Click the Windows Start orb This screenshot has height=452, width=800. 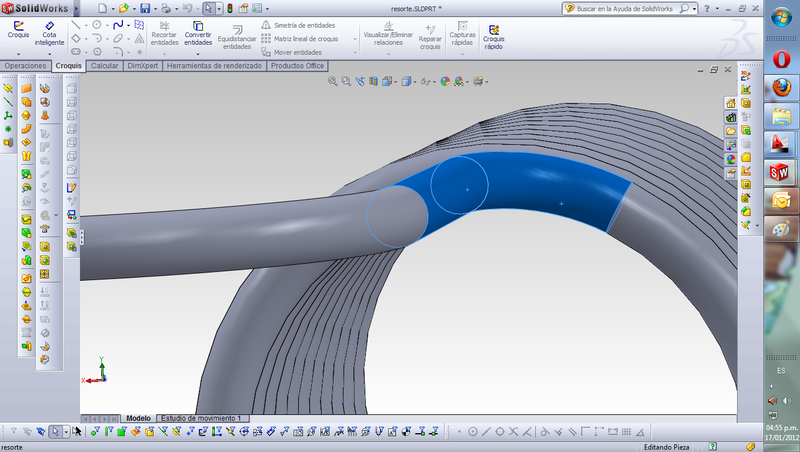point(781,17)
